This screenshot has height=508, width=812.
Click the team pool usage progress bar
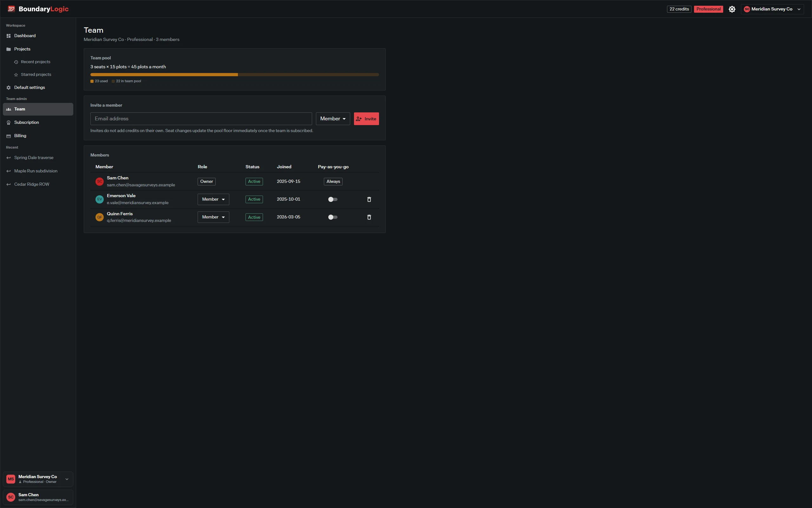tap(234, 75)
